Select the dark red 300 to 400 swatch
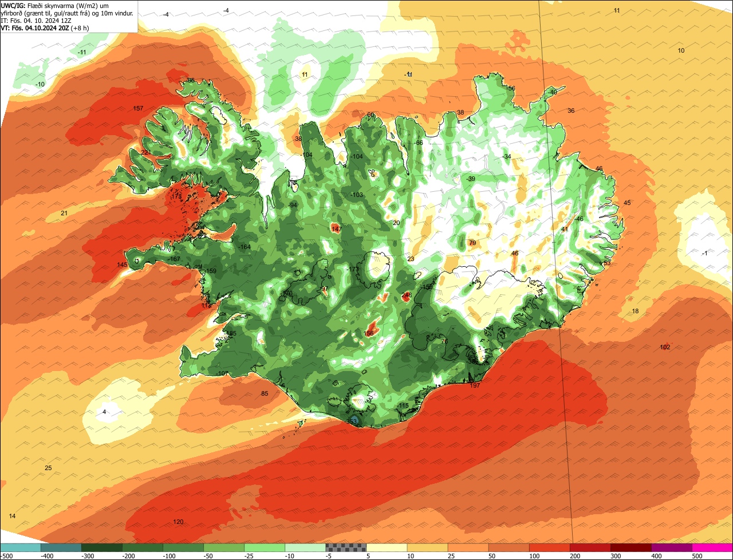This screenshot has height=560, width=733. 630,547
